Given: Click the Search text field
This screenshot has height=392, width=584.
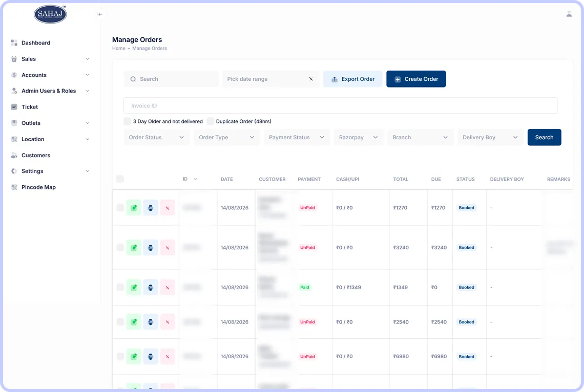Looking at the screenshot, I should tap(171, 79).
